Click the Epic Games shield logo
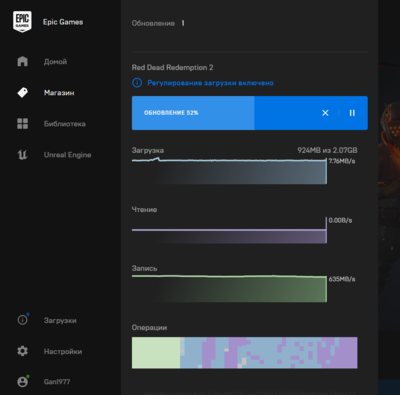Viewport: 400px width, 395px height. (x=22, y=21)
